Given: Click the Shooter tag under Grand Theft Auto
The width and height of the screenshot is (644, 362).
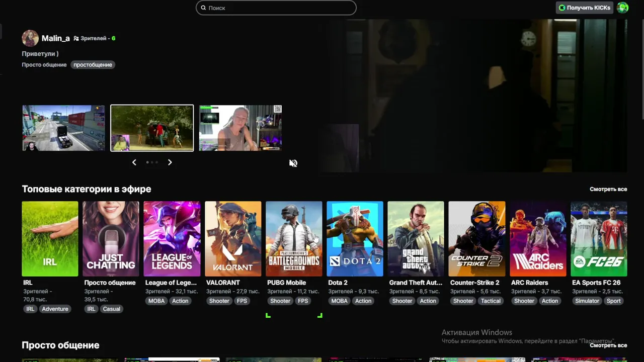Looking at the screenshot, I should (x=402, y=301).
